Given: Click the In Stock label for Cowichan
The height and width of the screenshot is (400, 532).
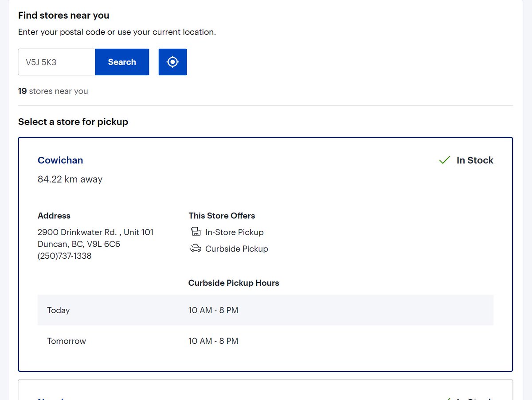Looking at the screenshot, I should coord(475,160).
